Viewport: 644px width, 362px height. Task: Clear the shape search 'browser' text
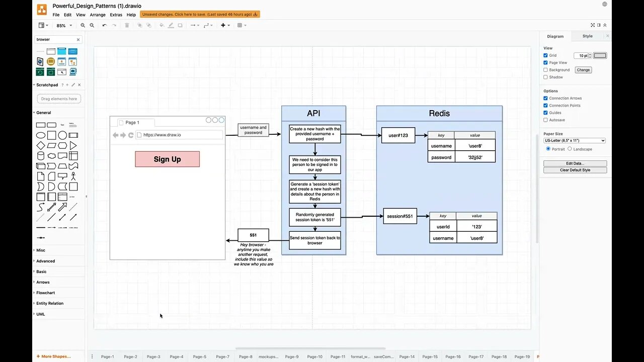pos(78,39)
